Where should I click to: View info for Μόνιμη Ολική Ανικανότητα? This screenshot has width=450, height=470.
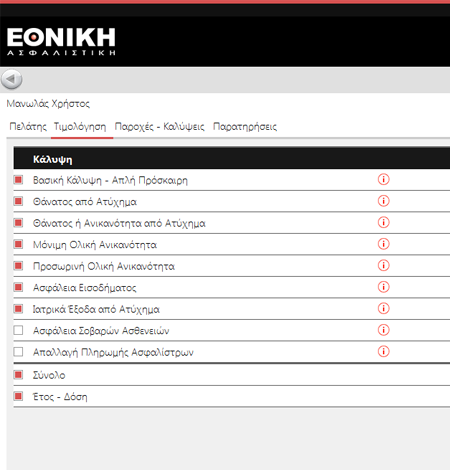click(384, 244)
